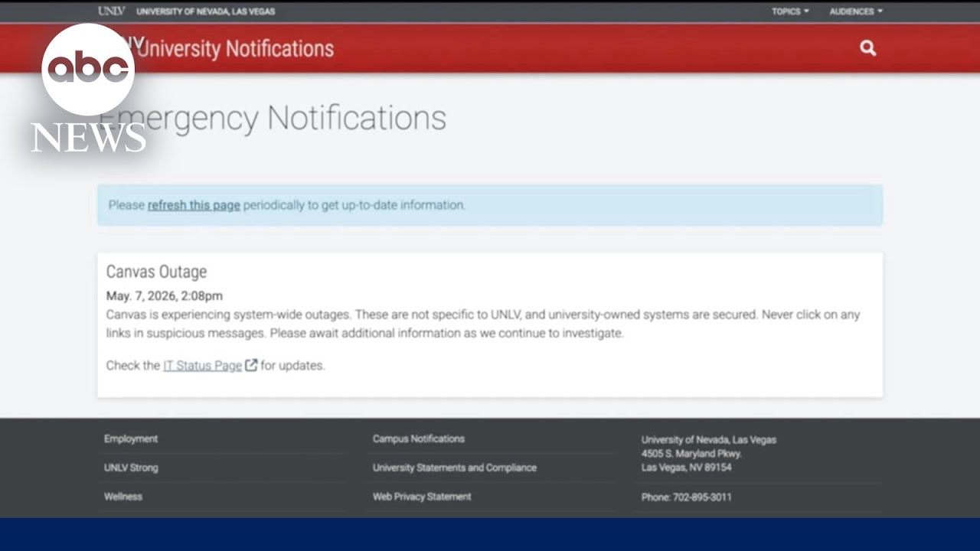Click the external link icon beside IT Status Page

click(251, 365)
